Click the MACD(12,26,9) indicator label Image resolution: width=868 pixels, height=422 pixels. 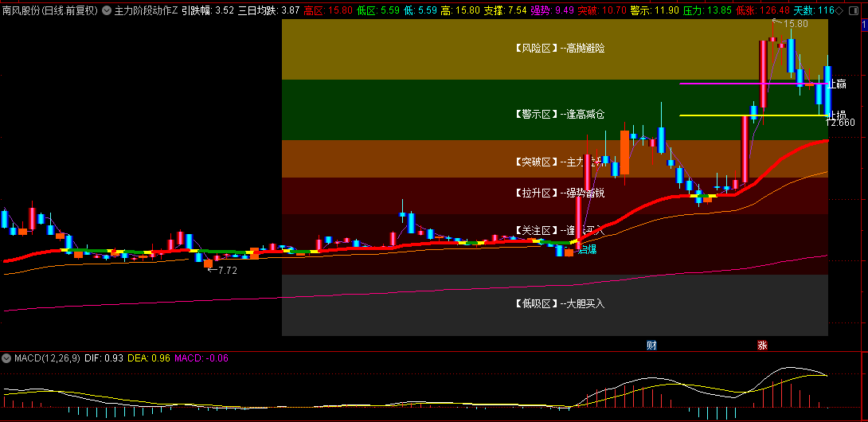point(48,358)
